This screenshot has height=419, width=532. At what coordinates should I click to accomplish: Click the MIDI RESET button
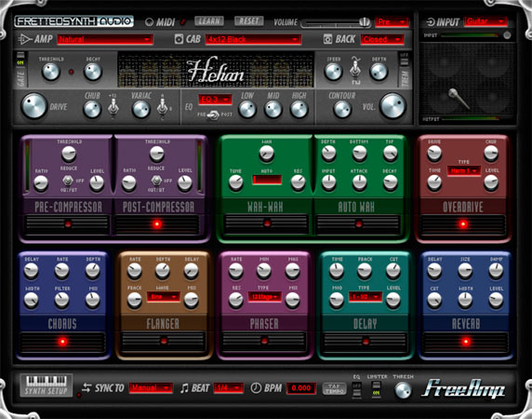click(249, 21)
